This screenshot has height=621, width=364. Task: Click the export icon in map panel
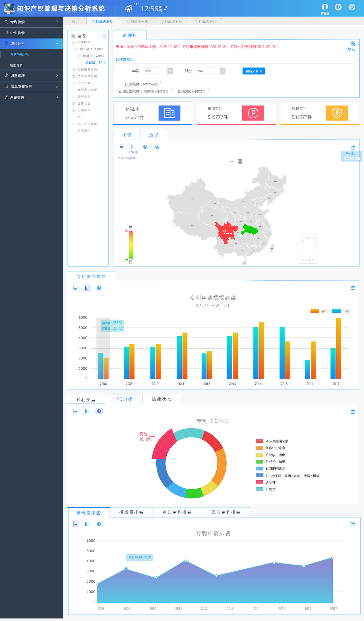coord(353,147)
